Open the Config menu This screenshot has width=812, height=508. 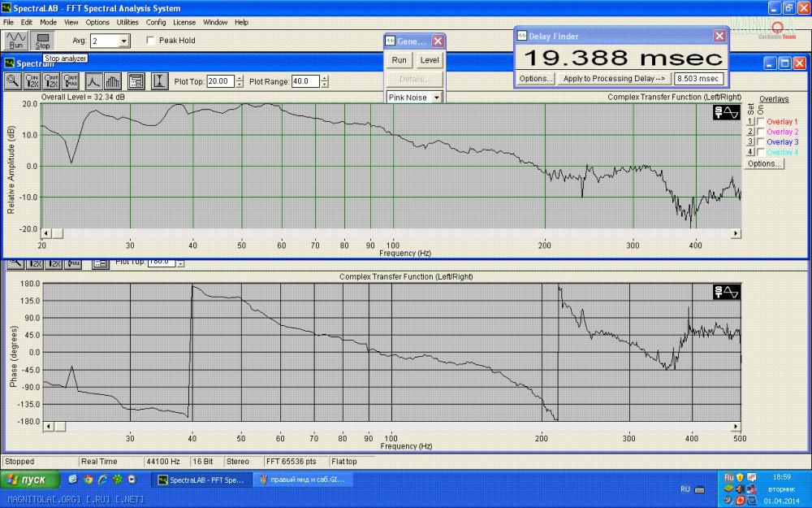click(x=156, y=22)
